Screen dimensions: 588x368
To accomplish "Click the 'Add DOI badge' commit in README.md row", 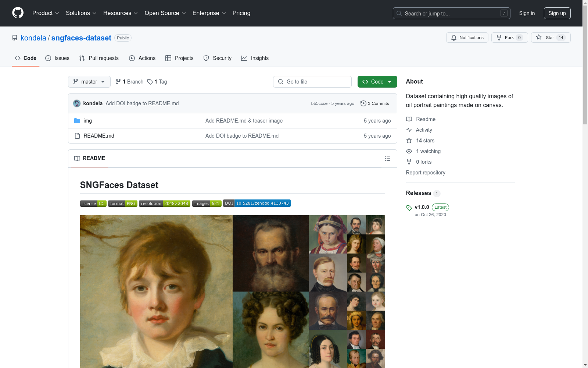I will [242, 136].
